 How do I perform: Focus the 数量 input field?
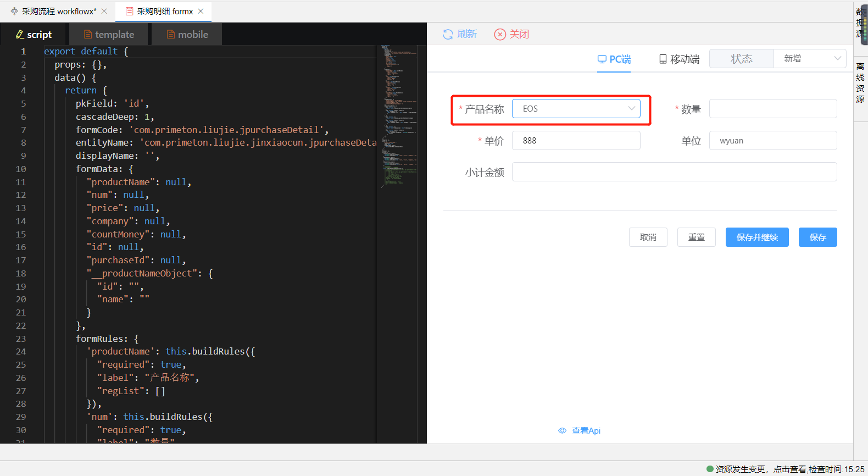click(772, 109)
